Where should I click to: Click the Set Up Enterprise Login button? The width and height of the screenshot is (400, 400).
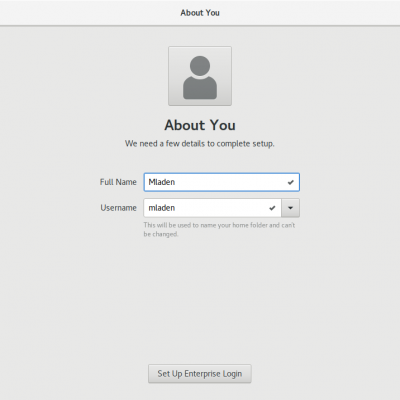point(200,374)
